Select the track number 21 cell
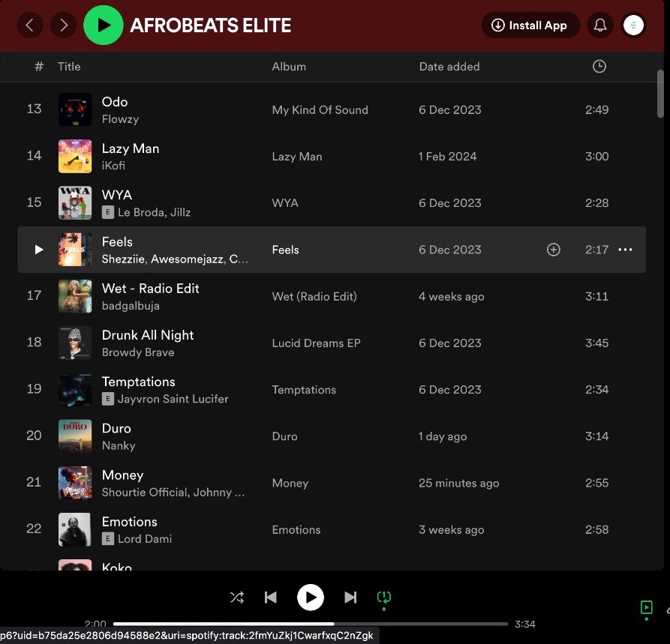 pos(34,482)
